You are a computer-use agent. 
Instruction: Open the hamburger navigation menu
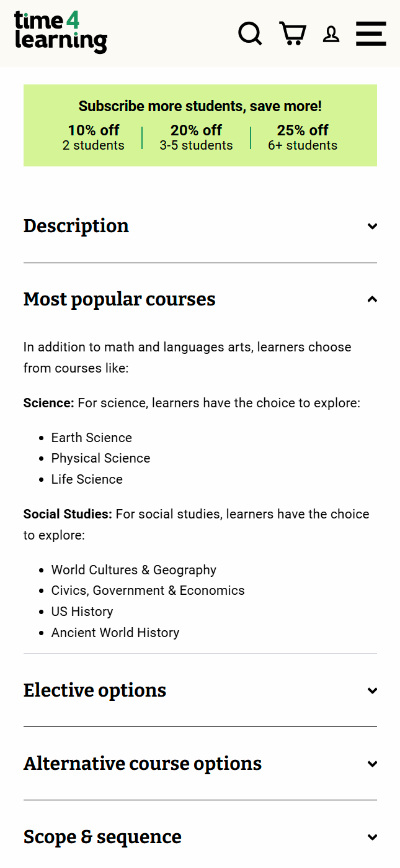371,34
